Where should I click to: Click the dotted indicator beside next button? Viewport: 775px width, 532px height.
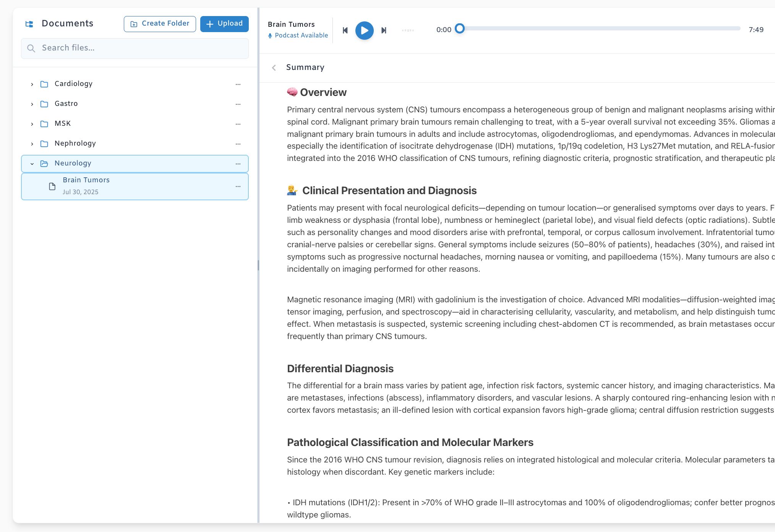408,30
